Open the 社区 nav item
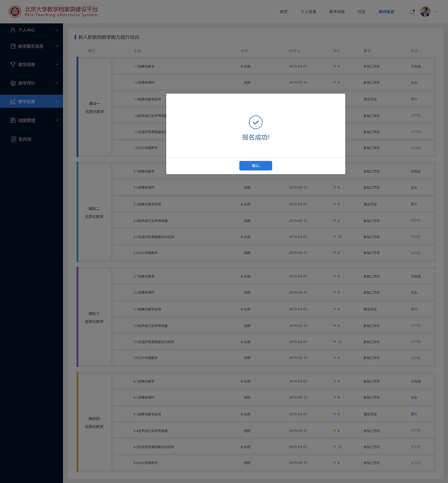 362,12
